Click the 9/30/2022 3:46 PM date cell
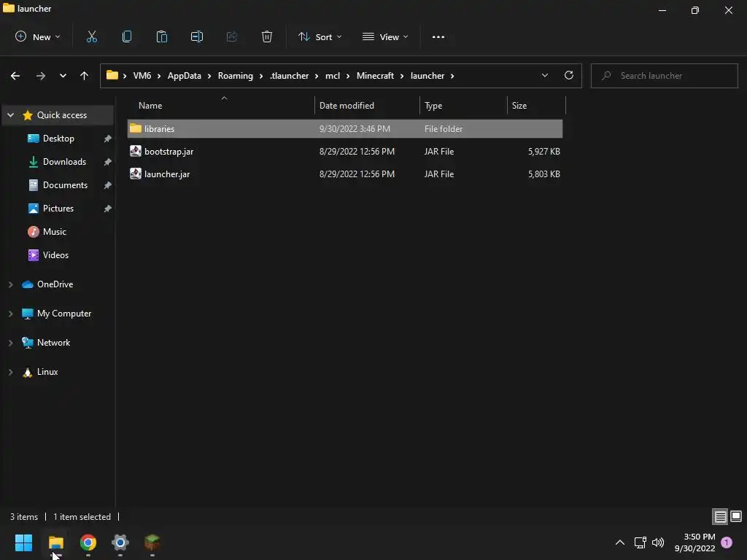Viewport: 747px width, 560px height. pos(355,128)
